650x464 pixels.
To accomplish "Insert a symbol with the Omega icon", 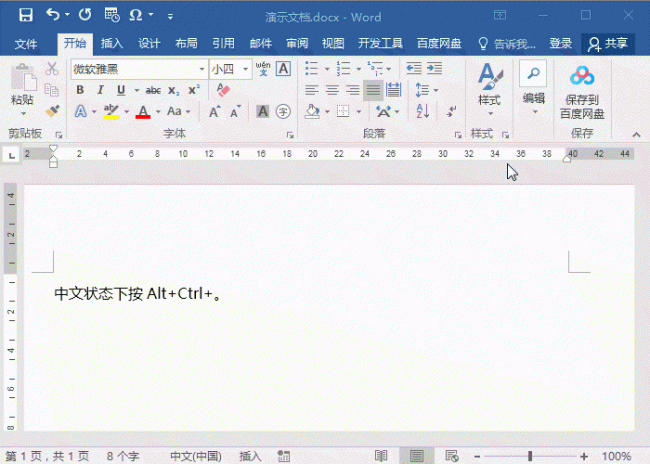I will tap(136, 15).
